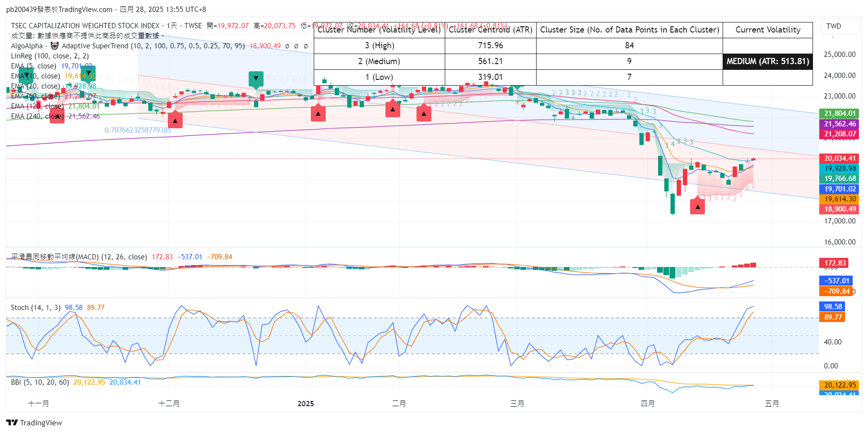Click the TSEC Capitalization Weighted Stock Index title
868x433 pixels.
[85, 26]
